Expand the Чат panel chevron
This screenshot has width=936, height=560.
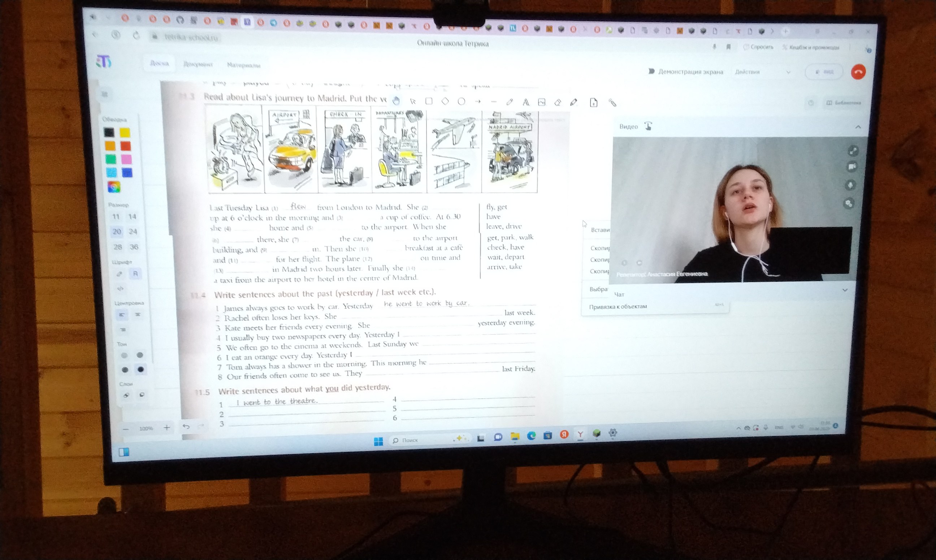click(845, 290)
